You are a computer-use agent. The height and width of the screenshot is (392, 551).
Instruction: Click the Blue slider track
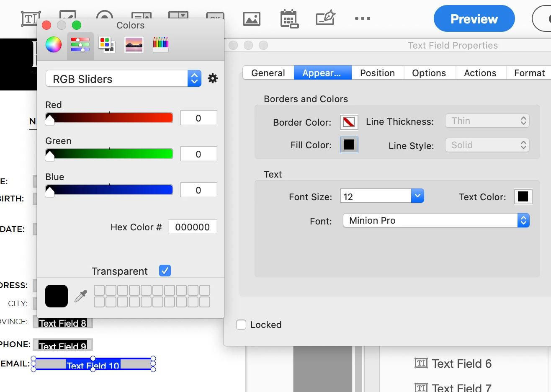tap(109, 190)
